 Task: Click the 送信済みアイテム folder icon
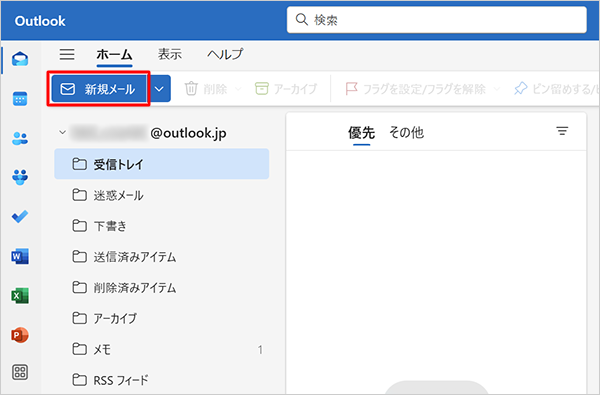click(x=79, y=256)
